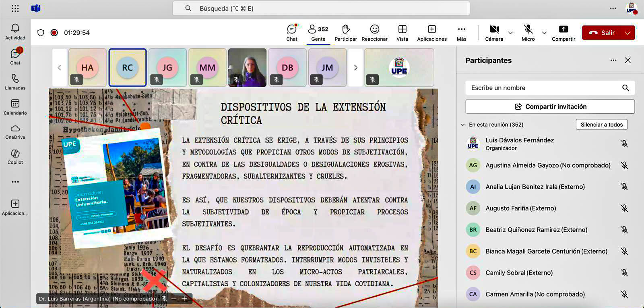Screen dimensions: 644x308
Task: Select the UPE organizer video tile
Action: coord(399,67)
